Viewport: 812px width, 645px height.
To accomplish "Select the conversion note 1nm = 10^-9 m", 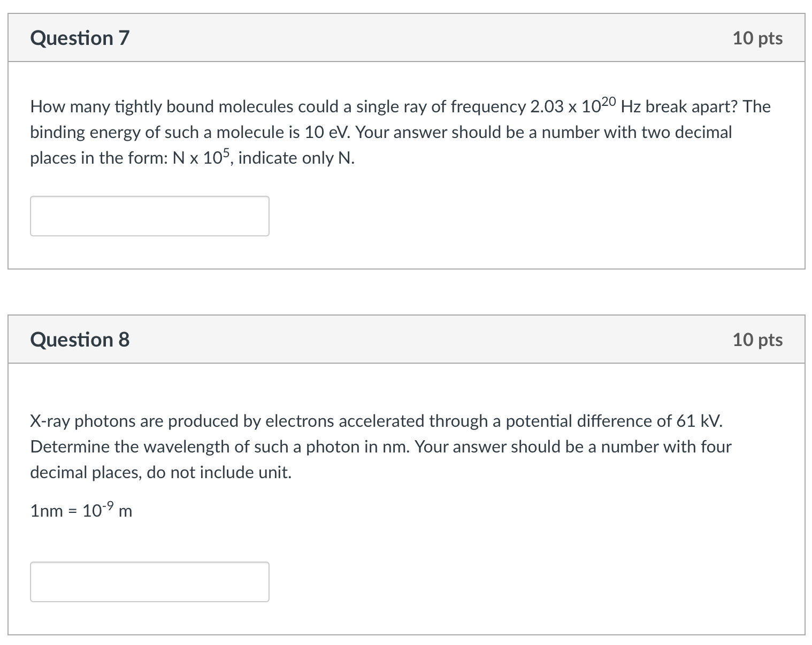I will pos(80,510).
